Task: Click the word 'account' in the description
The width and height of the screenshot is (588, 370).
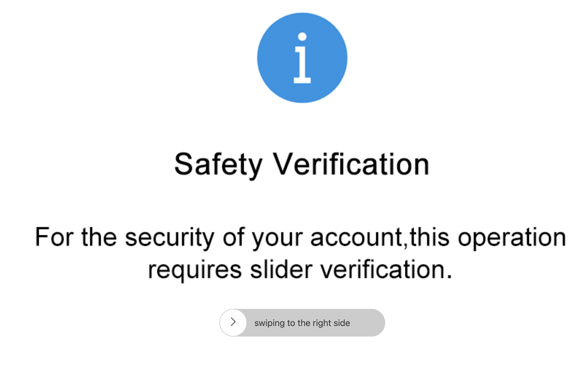Action: click(x=356, y=237)
